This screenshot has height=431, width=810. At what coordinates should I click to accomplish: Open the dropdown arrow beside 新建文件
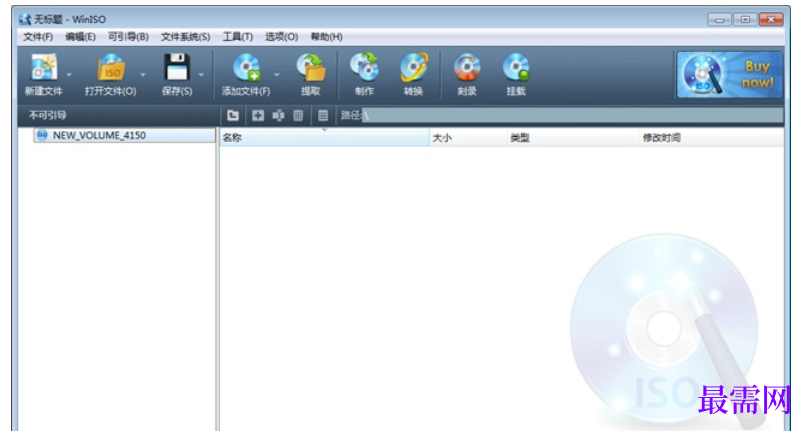tap(69, 75)
